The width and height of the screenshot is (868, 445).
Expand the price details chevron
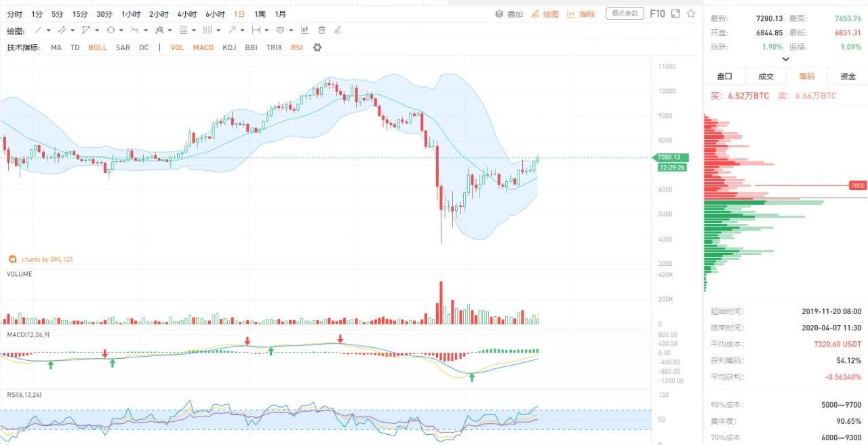786,60
